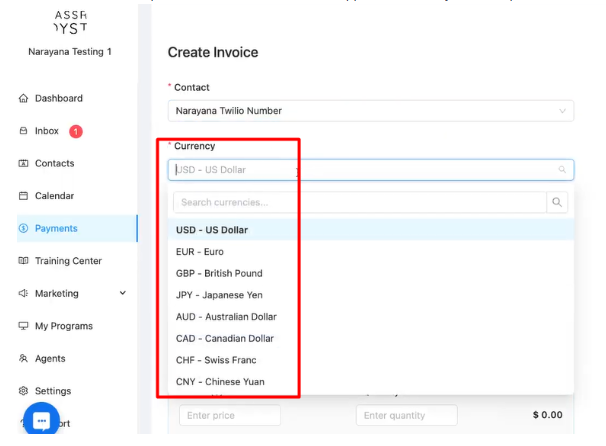
Task: Click the My Programs monitor icon
Action: point(23,326)
